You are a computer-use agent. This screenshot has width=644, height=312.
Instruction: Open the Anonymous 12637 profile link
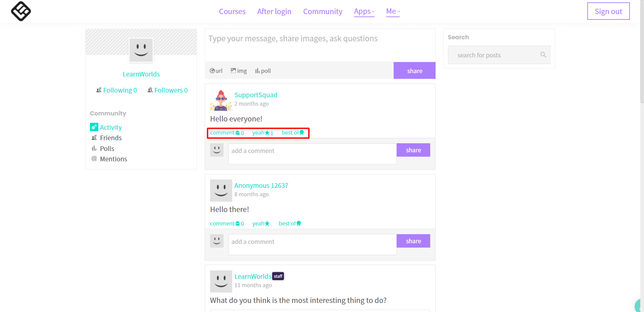point(261,186)
